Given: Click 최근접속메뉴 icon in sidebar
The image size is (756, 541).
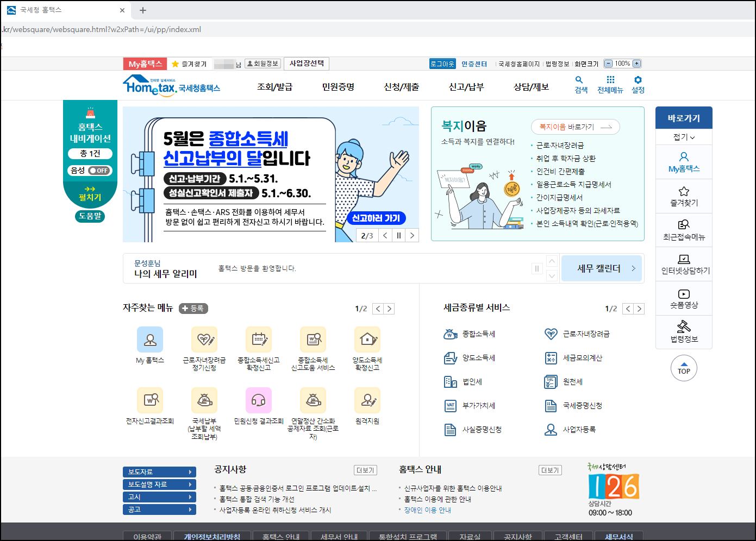Looking at the screenshot, I should [684, 225].
